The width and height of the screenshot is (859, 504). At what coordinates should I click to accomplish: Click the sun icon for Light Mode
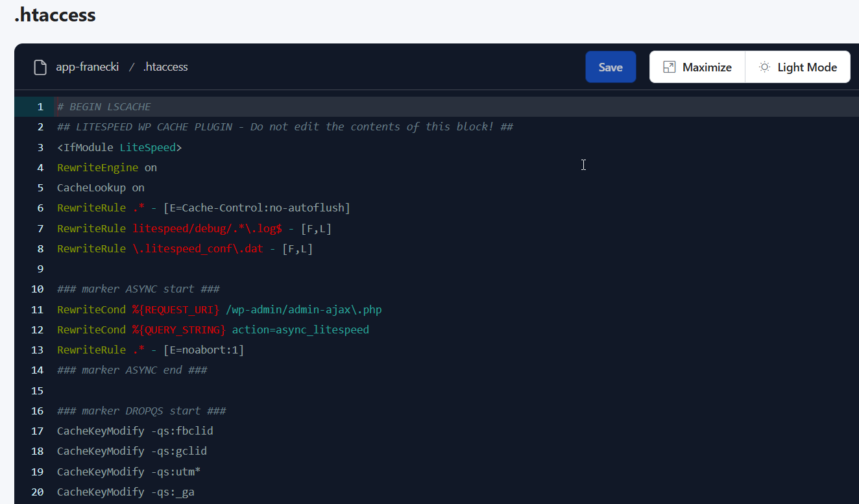pyautogui.click(x=764, y=67)
